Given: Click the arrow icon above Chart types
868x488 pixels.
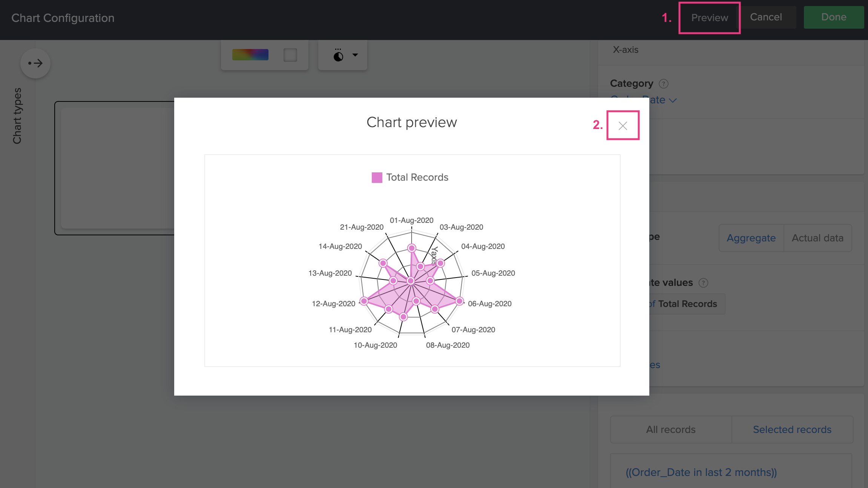Looking at the screenshot, I should tap(35, 63).
